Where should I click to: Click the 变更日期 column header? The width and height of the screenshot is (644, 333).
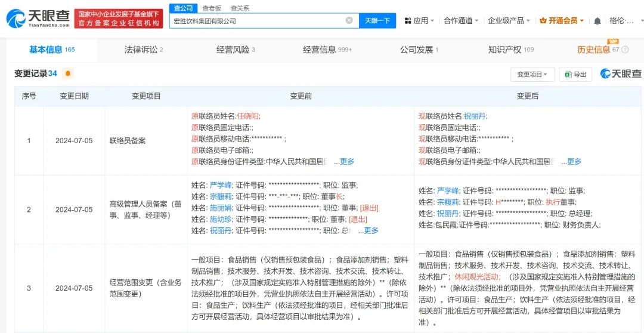(x=74, y=97)
